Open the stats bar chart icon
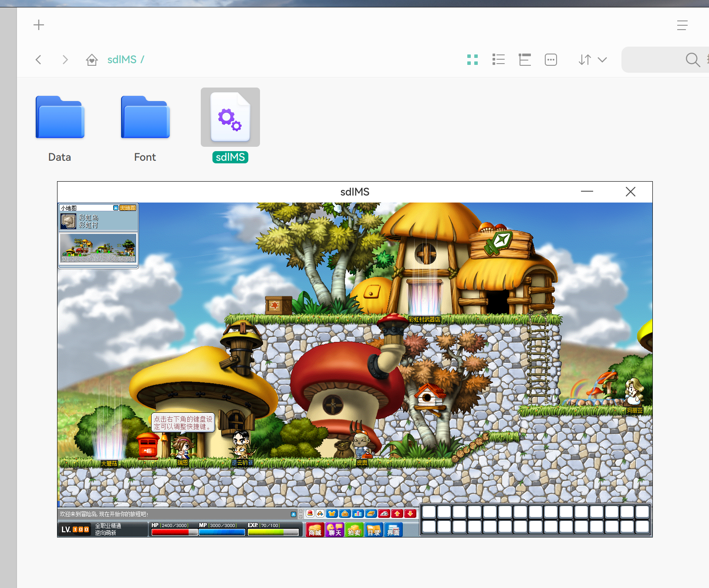 click(x=358, y=514)
